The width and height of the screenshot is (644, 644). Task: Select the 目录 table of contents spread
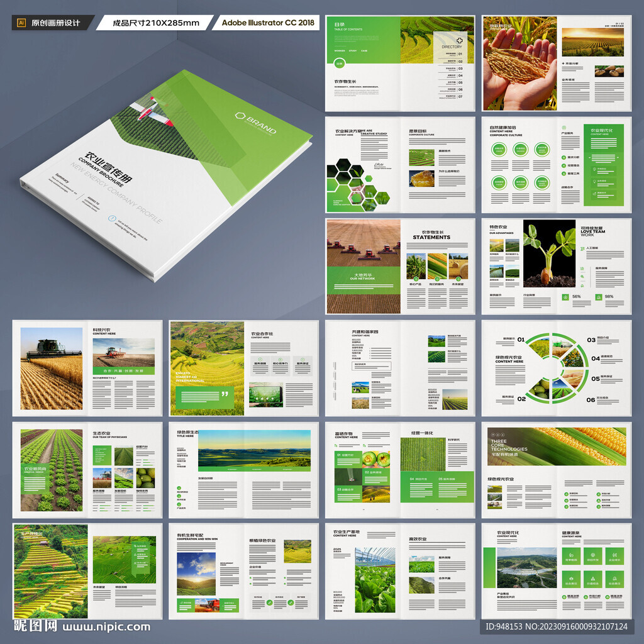pyautogui.click(x=400, y=64)
